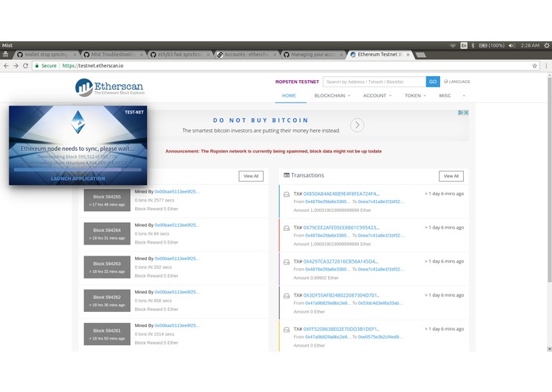
Task: Open a new browser tab
Action: (421, 55)
